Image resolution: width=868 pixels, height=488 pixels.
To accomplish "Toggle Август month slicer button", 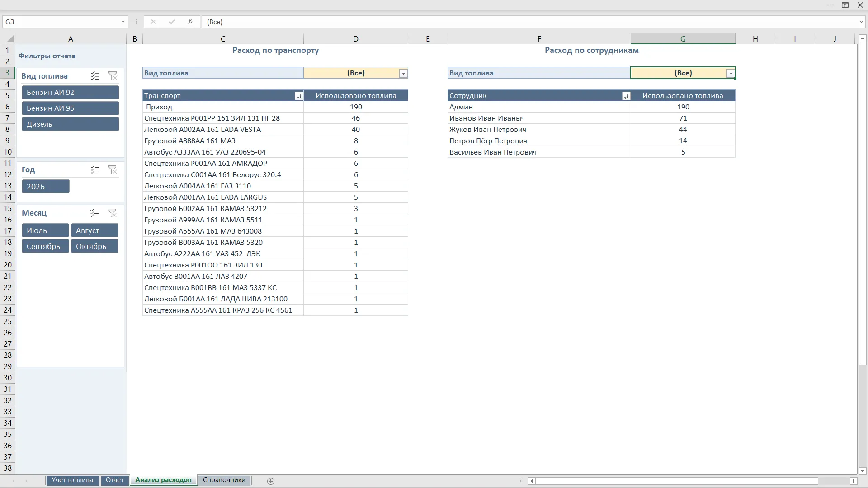I will (x=94, y=230).
